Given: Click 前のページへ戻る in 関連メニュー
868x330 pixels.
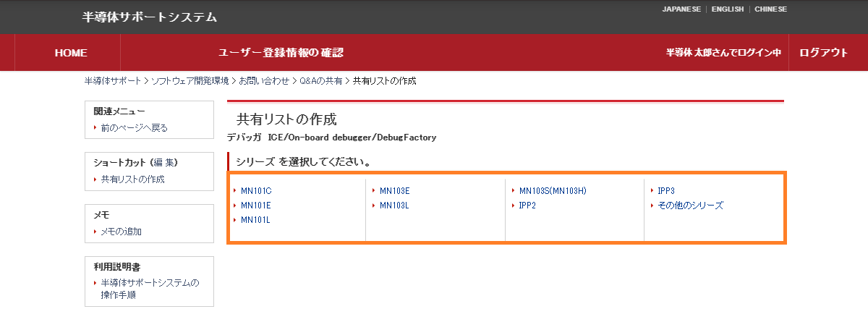Looking at the screenshot, I should 135,127.
